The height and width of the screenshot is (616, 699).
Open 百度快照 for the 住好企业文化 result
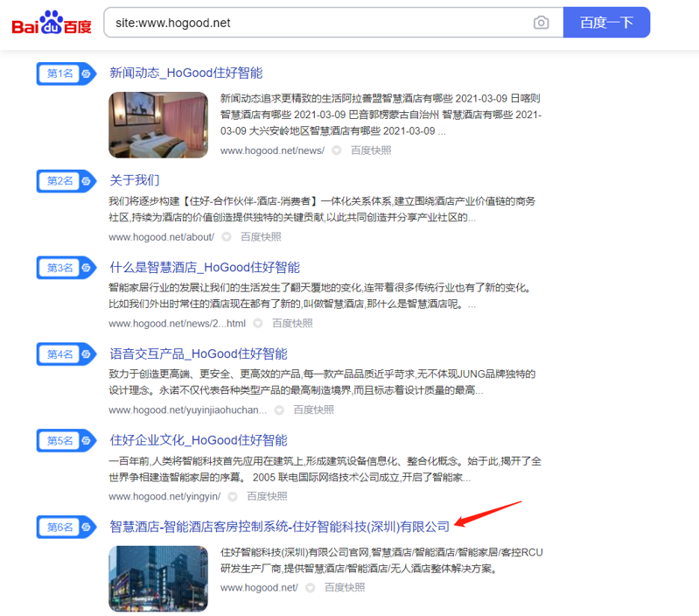point(266,496)
